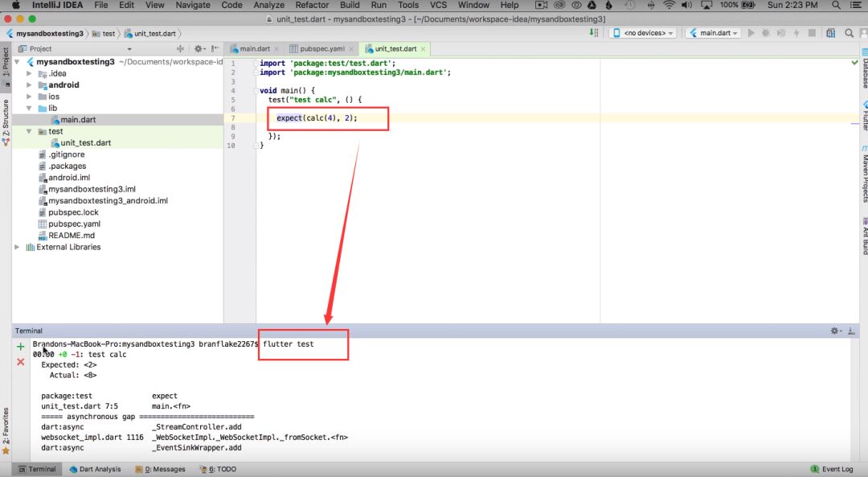Click the hide Project panel icon
868x477 pixels.
pyautogui.click(x=215, y=49)
